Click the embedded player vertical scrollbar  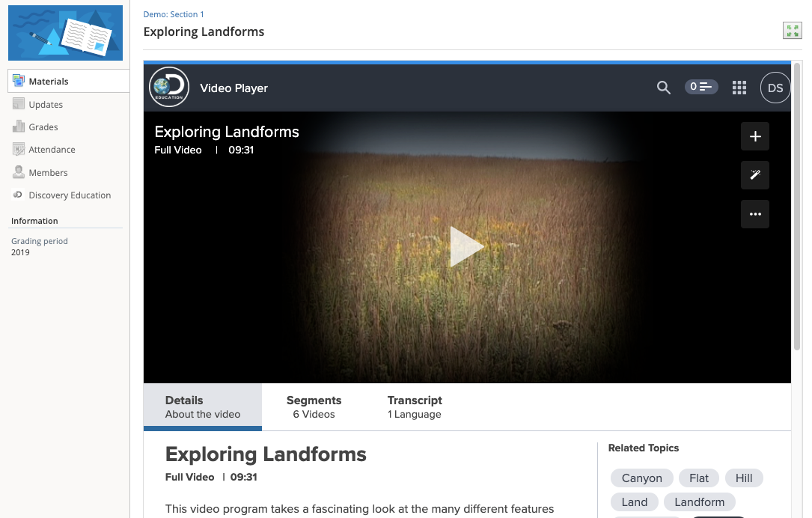[x=798, y=207]
